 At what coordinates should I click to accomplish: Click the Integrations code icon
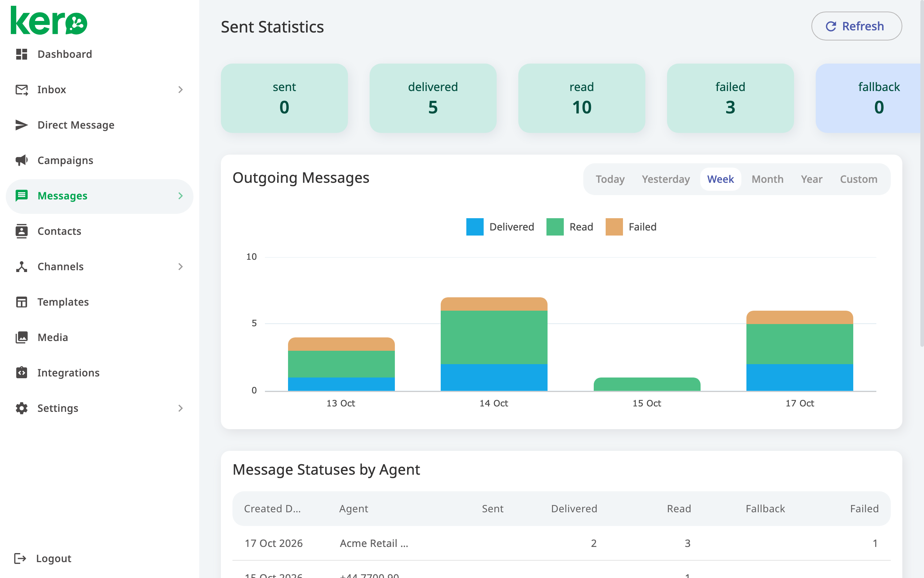(x=22, y=372)
